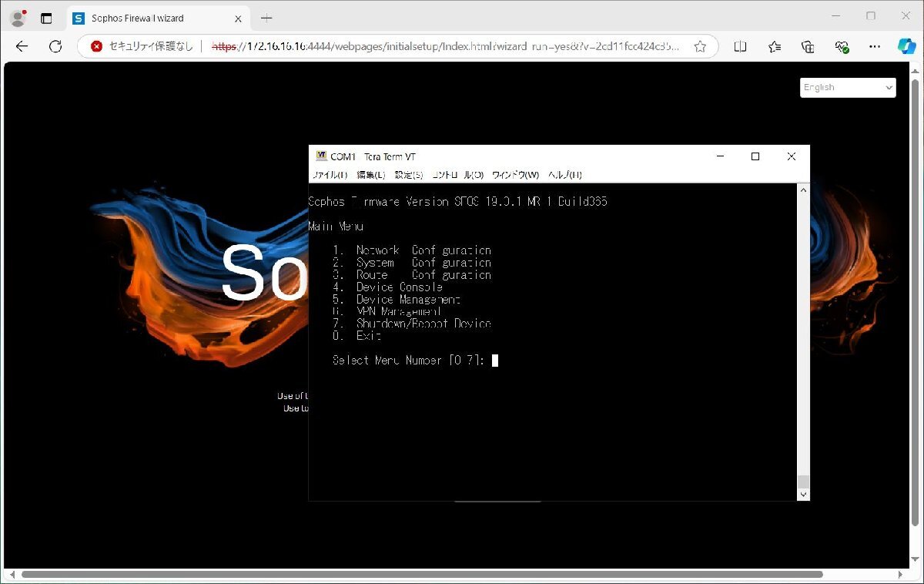Viewport: 924px width, 584px height.
Task: Open the browser profile avatar
Action: [17, 18]
